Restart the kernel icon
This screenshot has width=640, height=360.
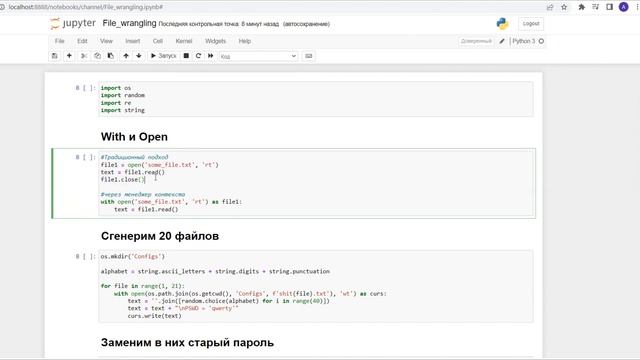click(x=198, y=56)
